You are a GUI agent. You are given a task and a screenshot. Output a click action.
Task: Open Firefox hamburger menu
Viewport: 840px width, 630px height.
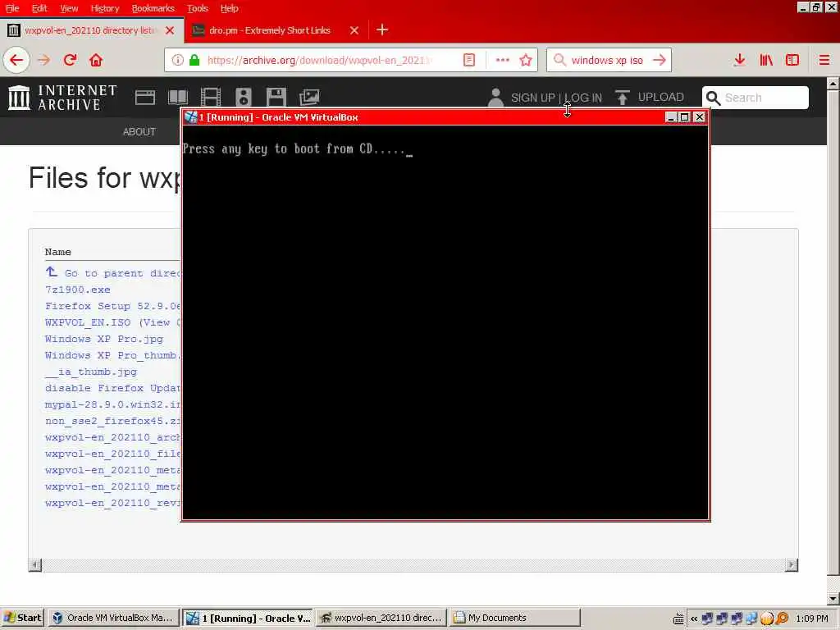click(824, 60)
